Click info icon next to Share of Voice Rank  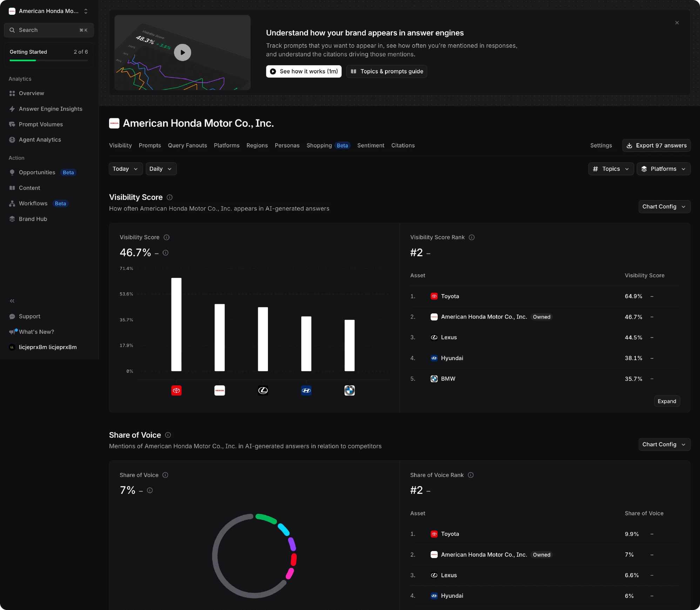tap(471, 475)
